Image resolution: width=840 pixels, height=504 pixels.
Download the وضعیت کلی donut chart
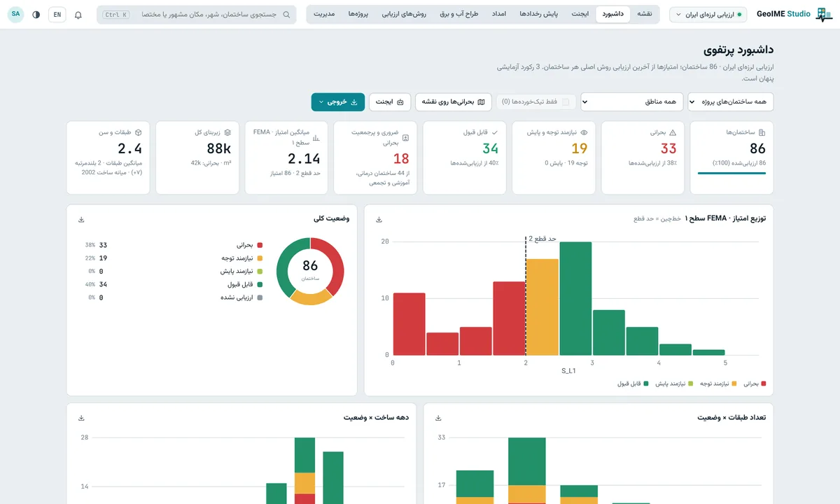[x=81, y=220]
